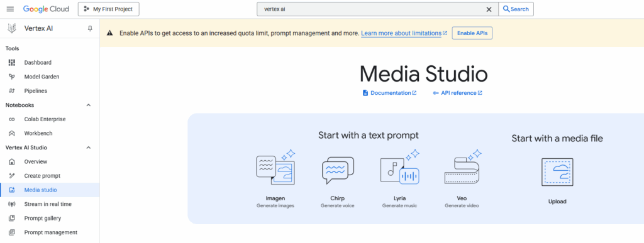Collapse the Vertex AI Studio section chevron

88,148
